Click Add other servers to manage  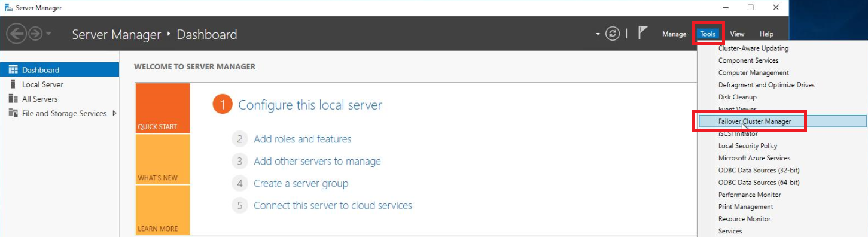317,161
